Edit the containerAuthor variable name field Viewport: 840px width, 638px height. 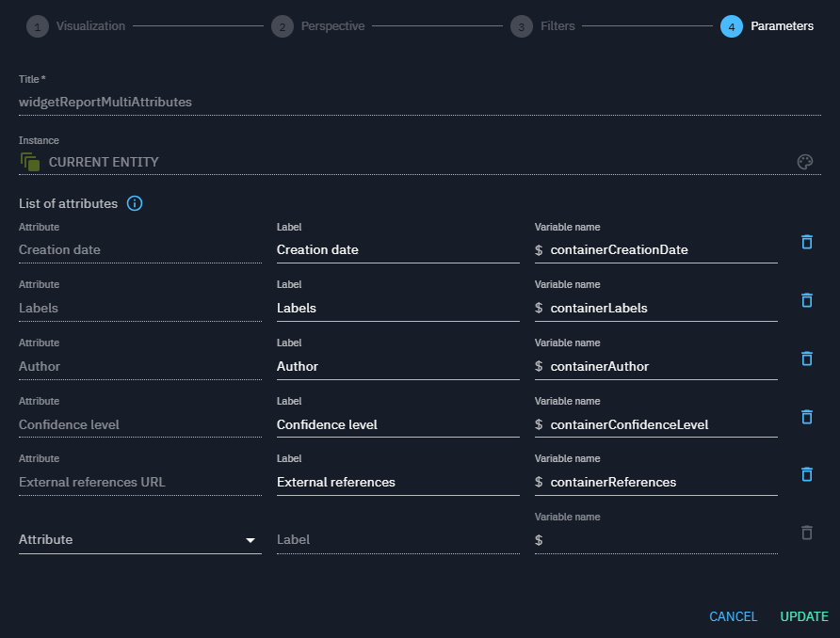[x=662, y=366]
